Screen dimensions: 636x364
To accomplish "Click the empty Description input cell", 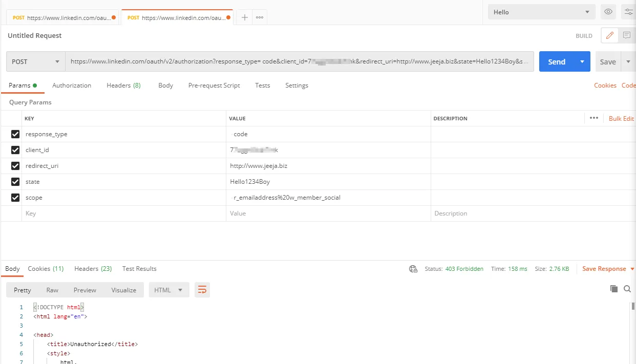I will pos(533,213).
